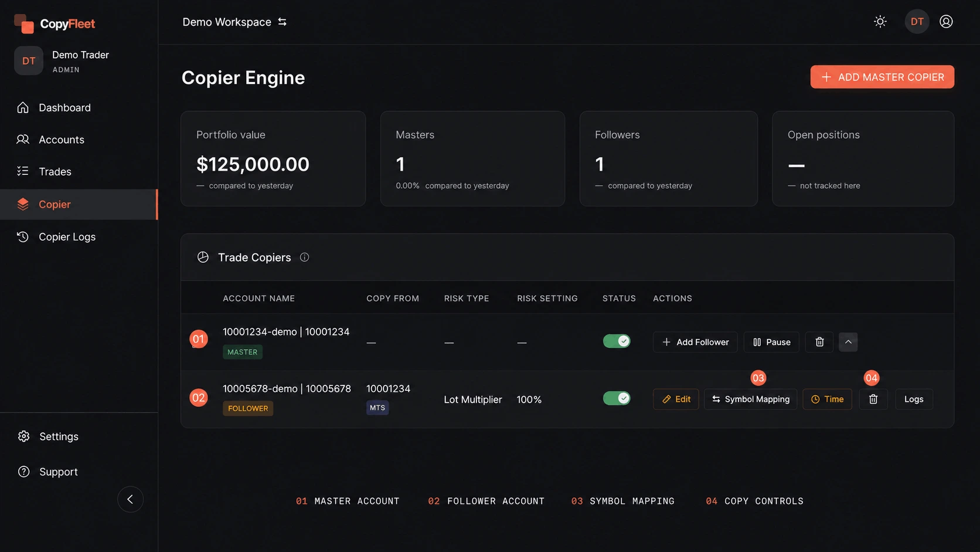Click account name 10001234-demo | 10001234
The height and width of the screenshot is (552, 980).
[x=286, y=332]
